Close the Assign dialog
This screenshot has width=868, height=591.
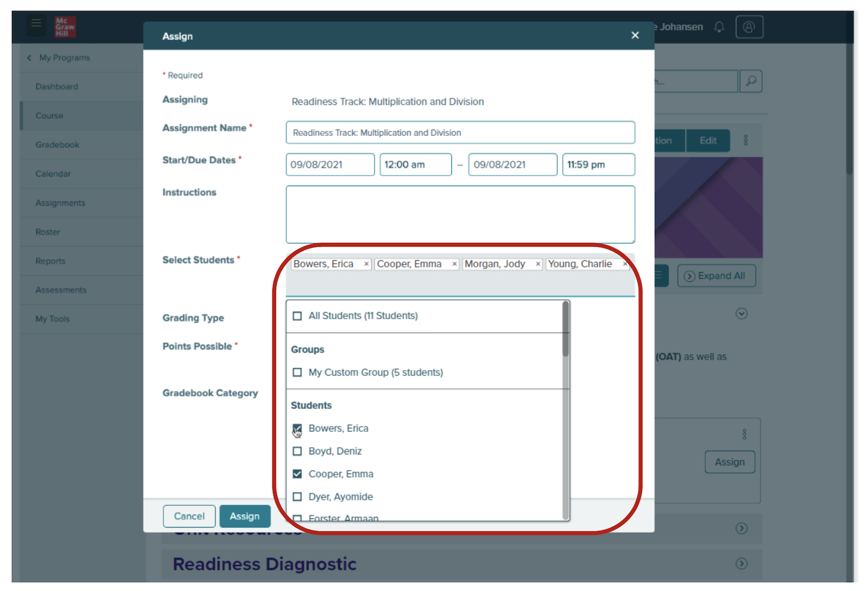pyautogui.click(x=635, y=36)
